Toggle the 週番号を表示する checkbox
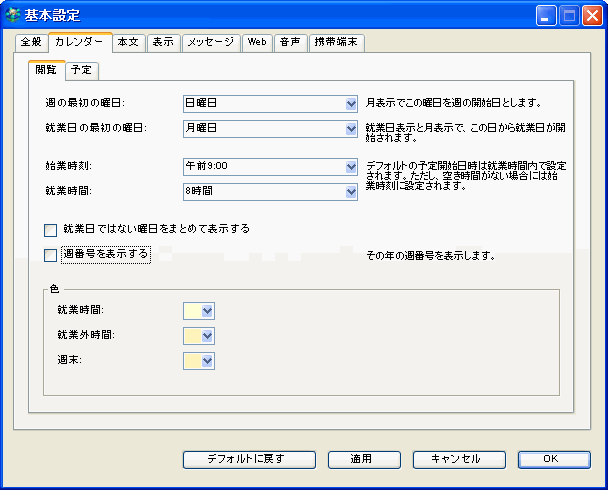The image size is (608, 490). point(51,255)
